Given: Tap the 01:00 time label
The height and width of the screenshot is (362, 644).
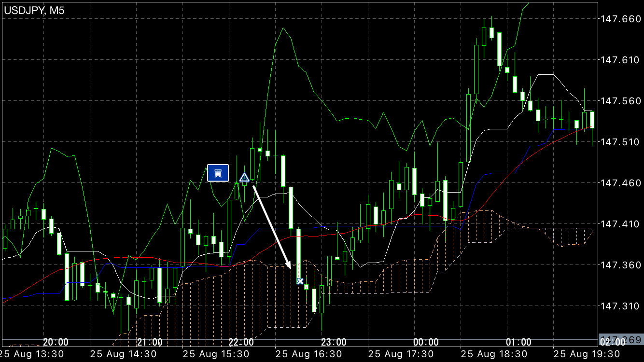Looking at the screenshot, I should 518,342.
